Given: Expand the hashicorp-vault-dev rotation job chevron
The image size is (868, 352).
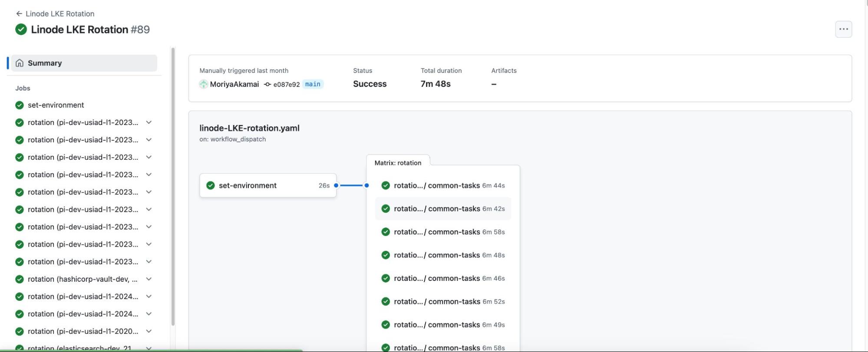Looking at the screenshot, I should point(149,279).
